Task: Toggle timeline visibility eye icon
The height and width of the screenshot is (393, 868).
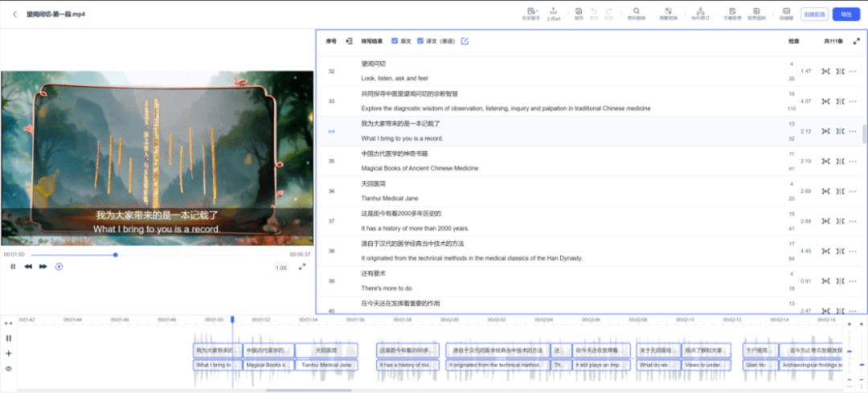Action: click(x=9, y=368)
